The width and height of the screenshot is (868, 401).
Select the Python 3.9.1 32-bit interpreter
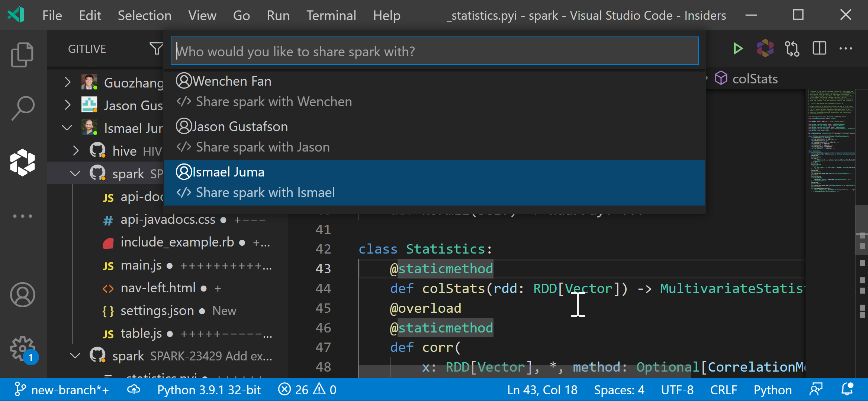(x=209, y=389)
